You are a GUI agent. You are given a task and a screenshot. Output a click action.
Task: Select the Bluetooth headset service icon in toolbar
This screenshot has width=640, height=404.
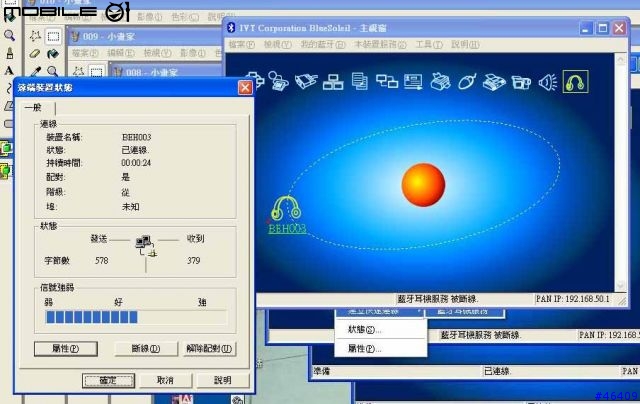coord(575,82)
